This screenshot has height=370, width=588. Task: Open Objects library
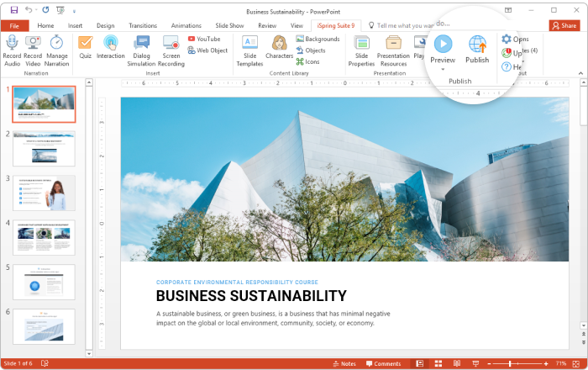(x=311, y=50)
